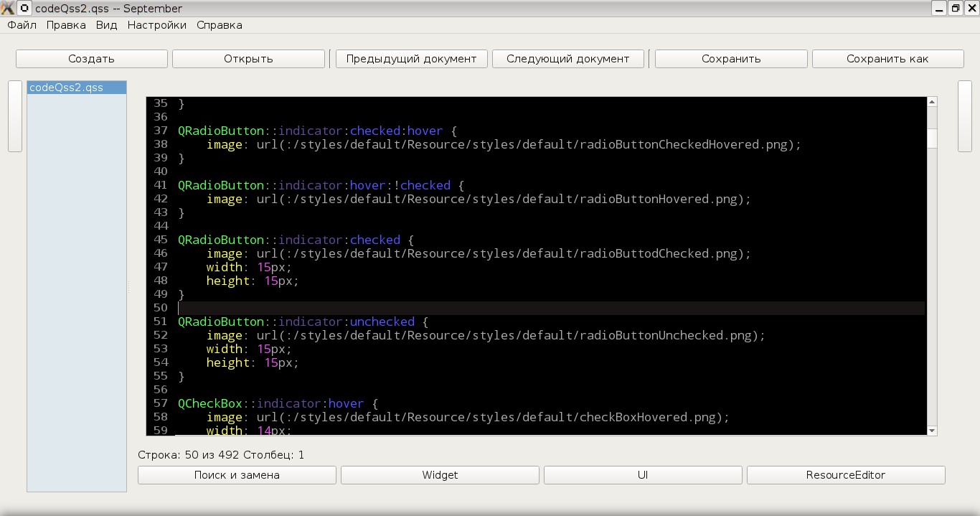This screenshot has height=516, width=980.
Task: Open the Поиск и замена panel
Action: click(237, 475)
